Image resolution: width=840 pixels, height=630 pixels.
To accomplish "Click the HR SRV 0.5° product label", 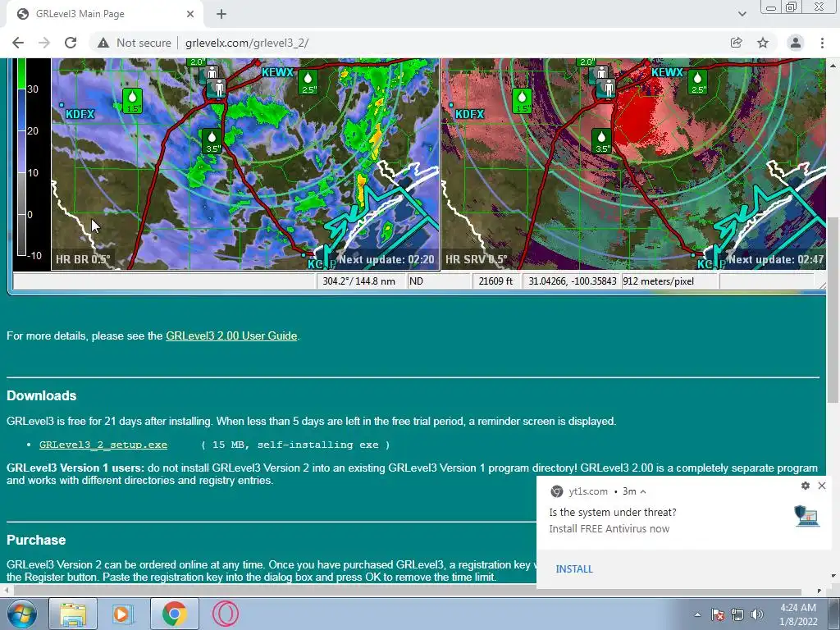I will coord(477,259).
